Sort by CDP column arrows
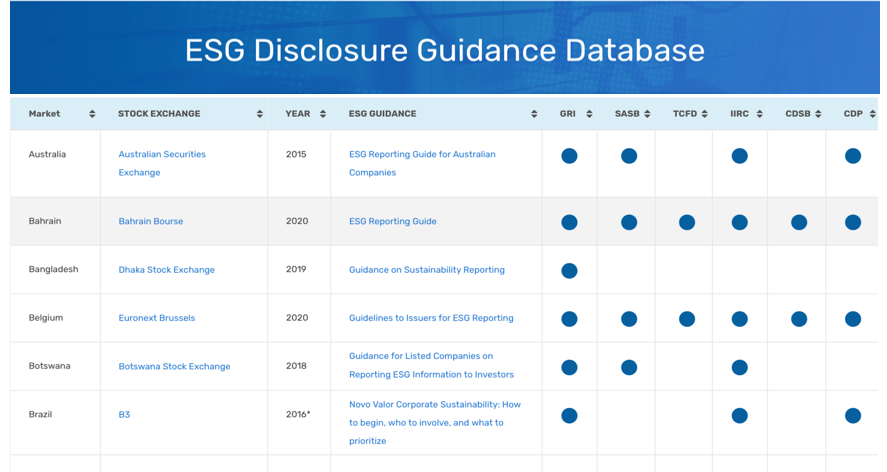 pyautogui.click(x=872, y=114)
